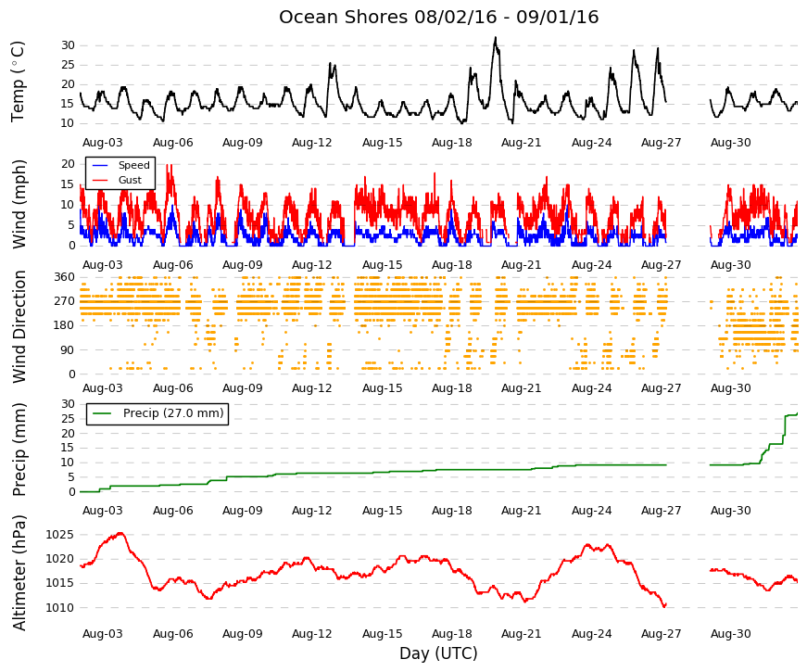Screen dimensions: 807x672
Task: Click the Altimeter (hPa) axis label
Action: pos(19,572)
